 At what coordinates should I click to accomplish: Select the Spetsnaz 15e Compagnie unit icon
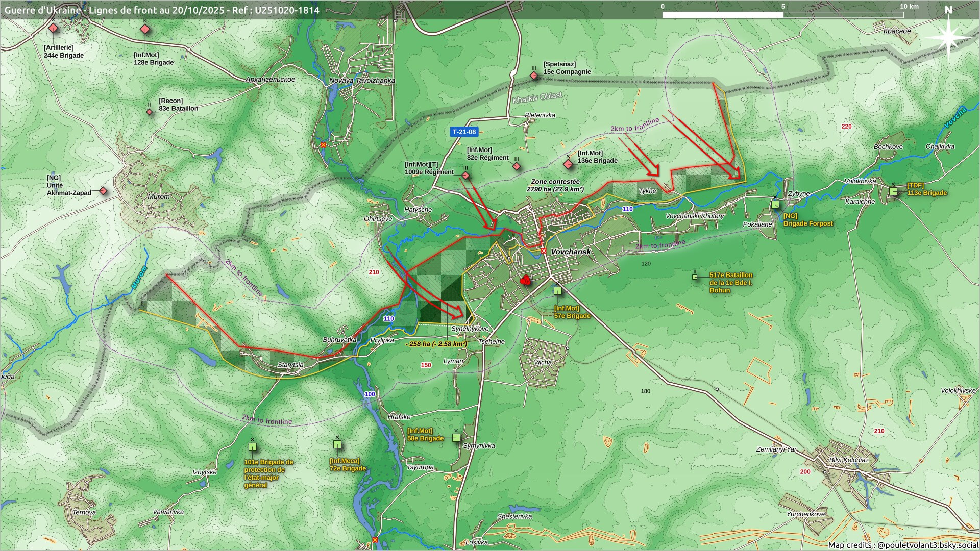pos(534,76)
